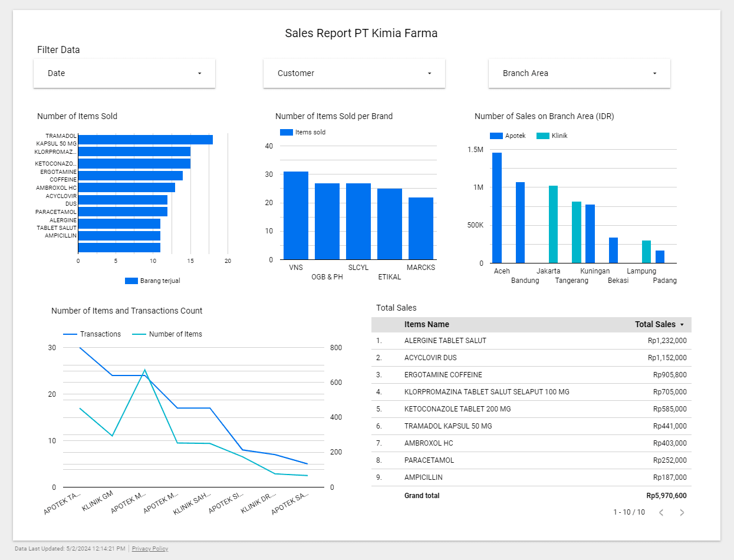Screen dimensions: 734x560
Task: Select the OGB & PH brand bar
Action: [327, 221]
